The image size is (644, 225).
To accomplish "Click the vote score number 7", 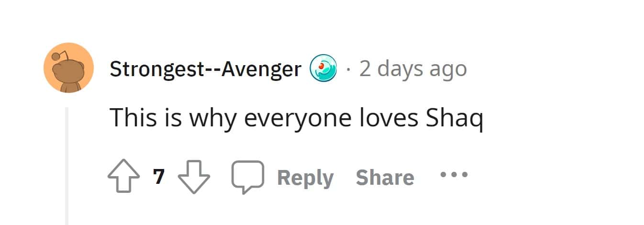I will pyautogui.click(x=159, y=177).
